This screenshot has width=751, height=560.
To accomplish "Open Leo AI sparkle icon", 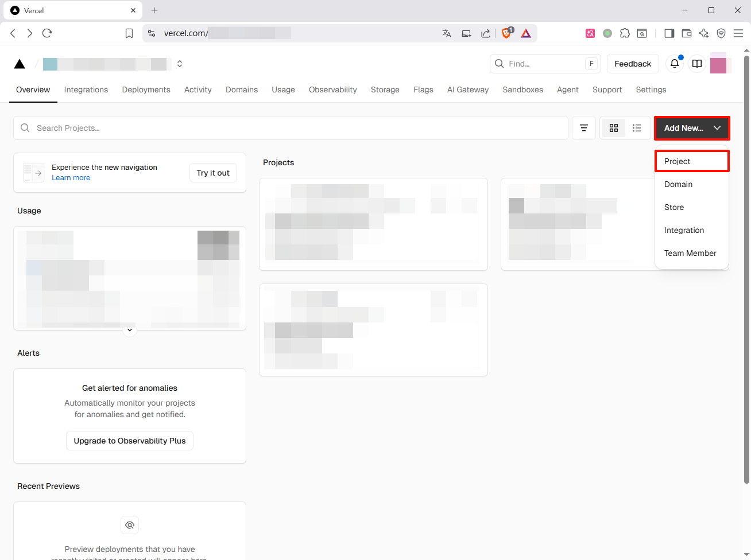I will [x=704, y=33].
